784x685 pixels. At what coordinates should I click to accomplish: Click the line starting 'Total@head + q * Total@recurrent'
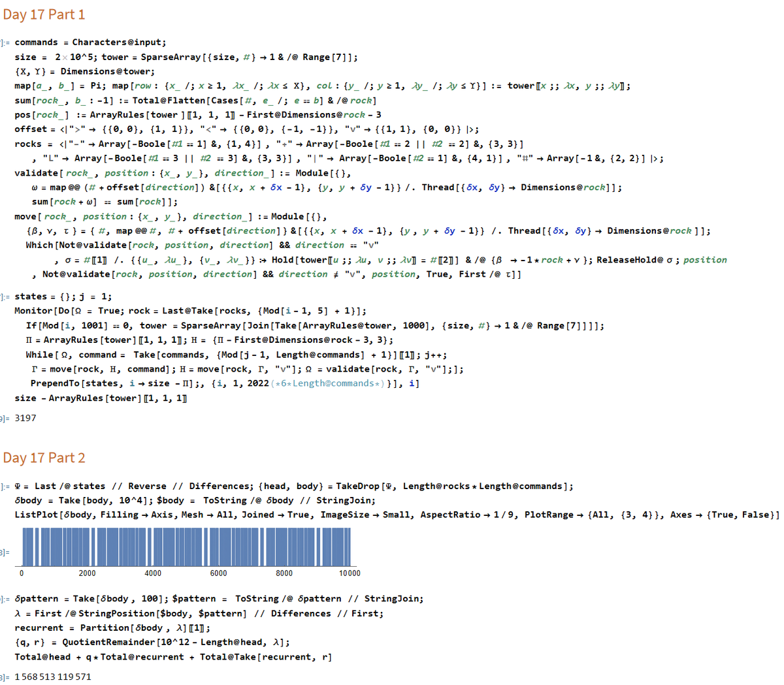[x=173, y=657]
